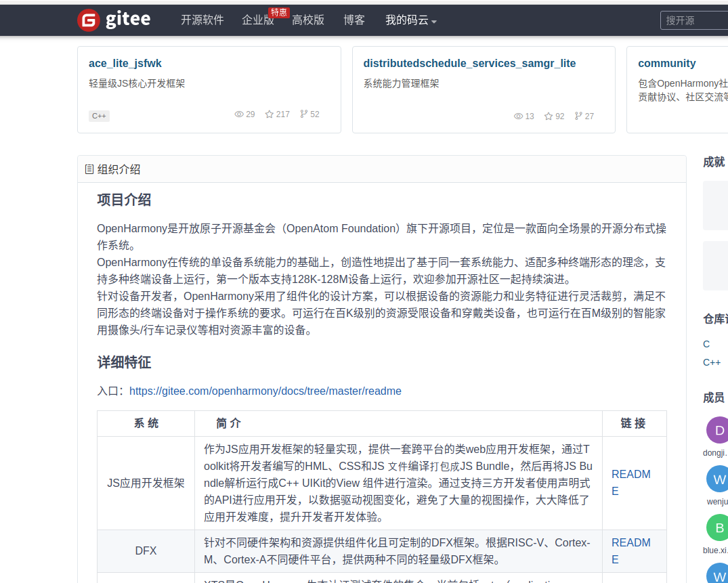Open the ace_lite_jsfwk repository
The image size is (728, 583).
125,63
